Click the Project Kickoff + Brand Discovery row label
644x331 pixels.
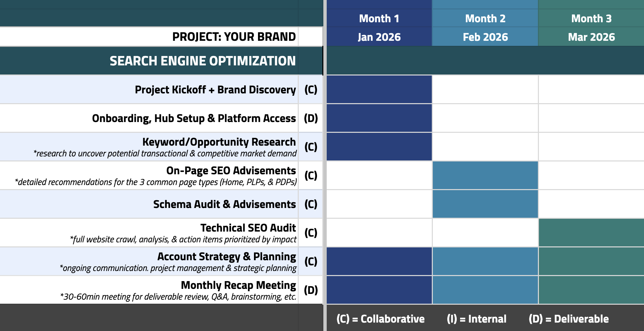[x=215, y=90]
